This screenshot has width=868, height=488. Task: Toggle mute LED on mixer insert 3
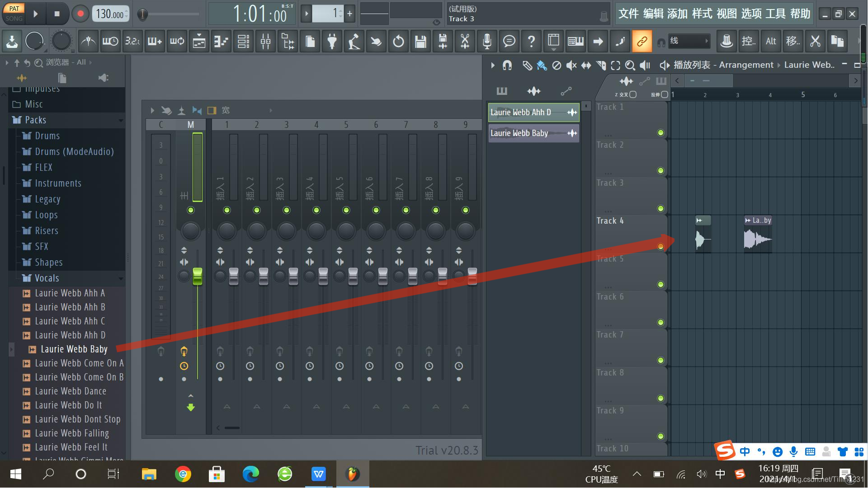287,210
